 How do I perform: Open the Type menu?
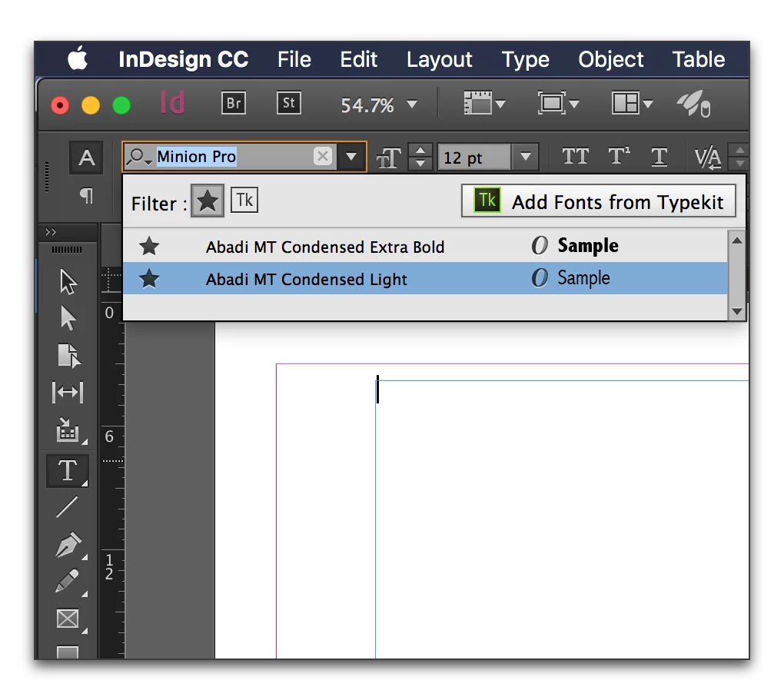525,60
